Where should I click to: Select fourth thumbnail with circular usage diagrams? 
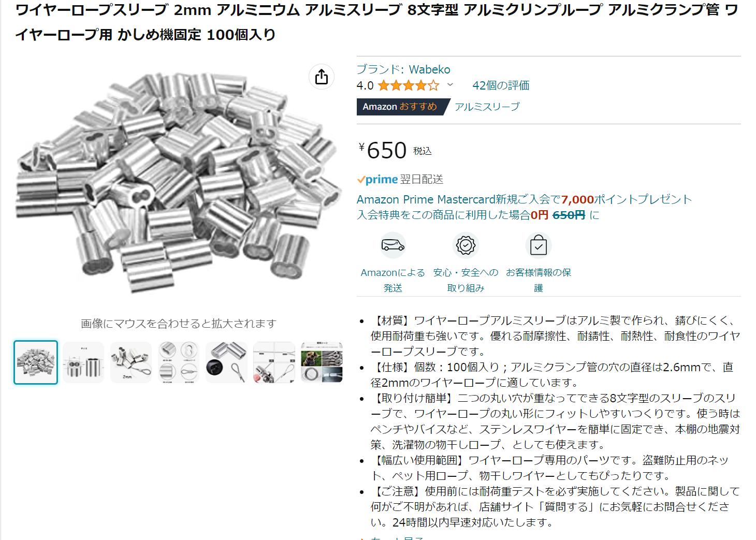point(179,362)
